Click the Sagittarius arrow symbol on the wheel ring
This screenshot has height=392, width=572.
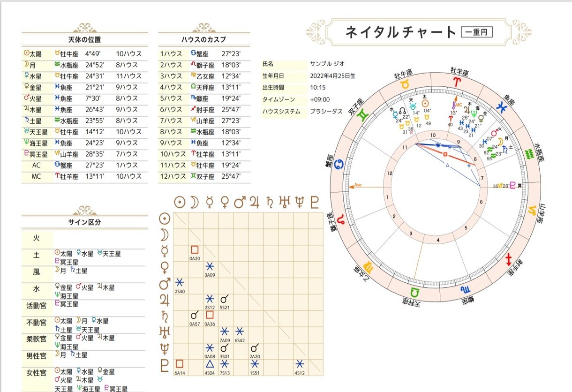pyautogui.click(x=508, y=258)
